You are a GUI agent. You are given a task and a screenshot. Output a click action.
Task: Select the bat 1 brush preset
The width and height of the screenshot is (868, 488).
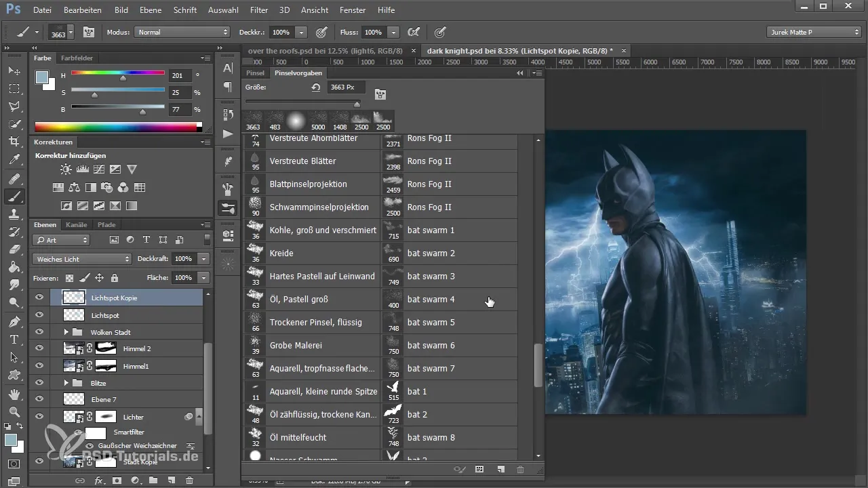448,391
